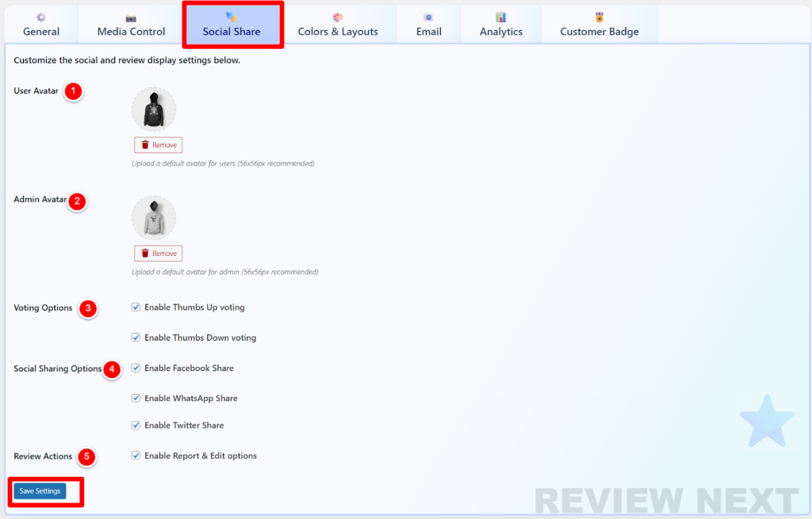This screenshot has height=519, width=812.
Task: Click the palette icon above Colors & Layouts
Action: (x=338, y=17)
